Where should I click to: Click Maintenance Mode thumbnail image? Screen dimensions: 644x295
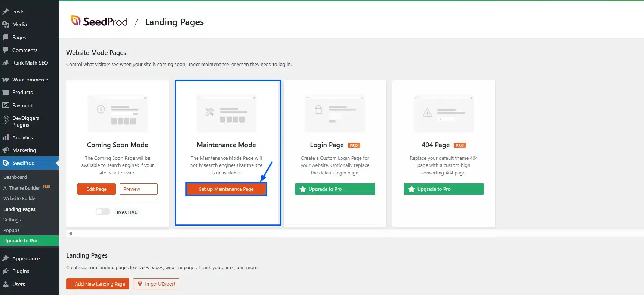coord(227,114)
